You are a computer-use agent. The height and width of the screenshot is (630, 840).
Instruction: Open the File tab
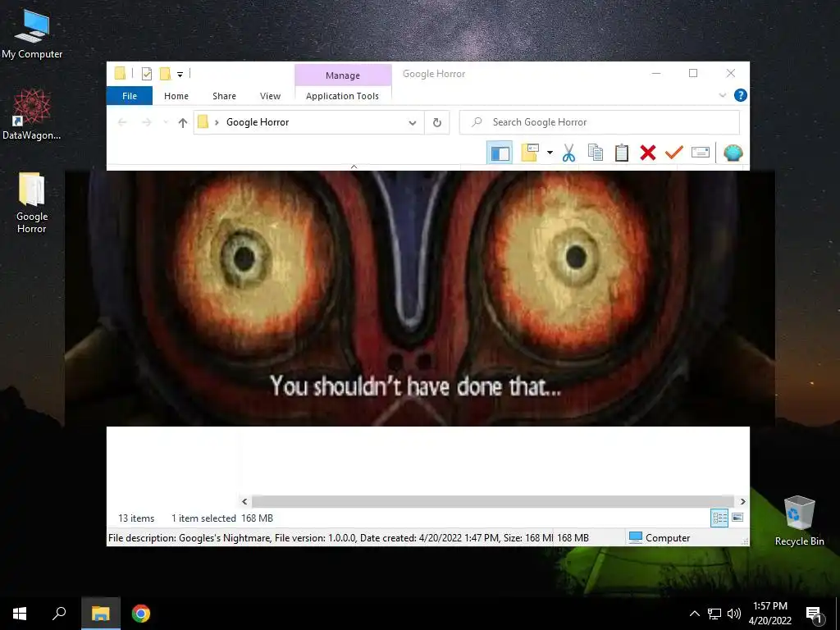point(130,96)
